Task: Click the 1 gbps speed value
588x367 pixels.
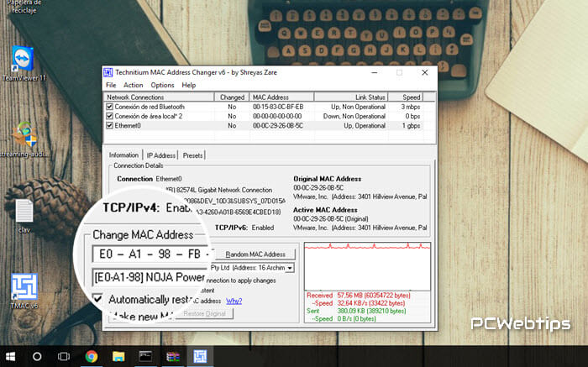Action: [x=411, y=126]
